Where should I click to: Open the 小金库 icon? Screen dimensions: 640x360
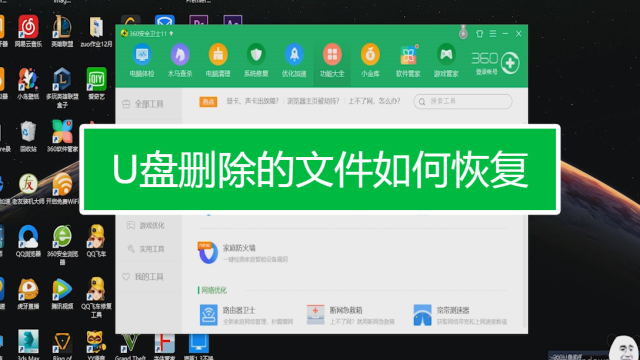click(x=370, y=60)
